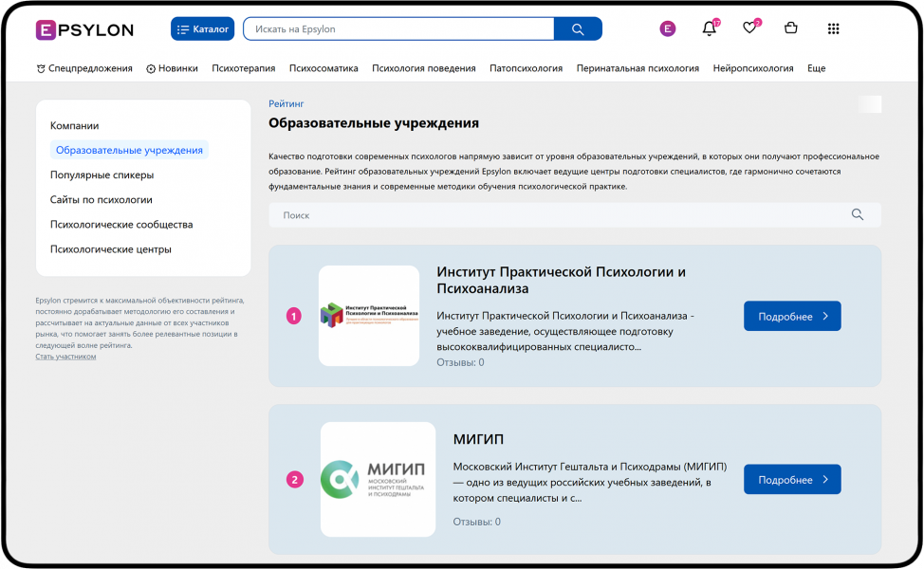Open favorites heart icon
This screenshot has width=924, height=569.
(750, 28)
